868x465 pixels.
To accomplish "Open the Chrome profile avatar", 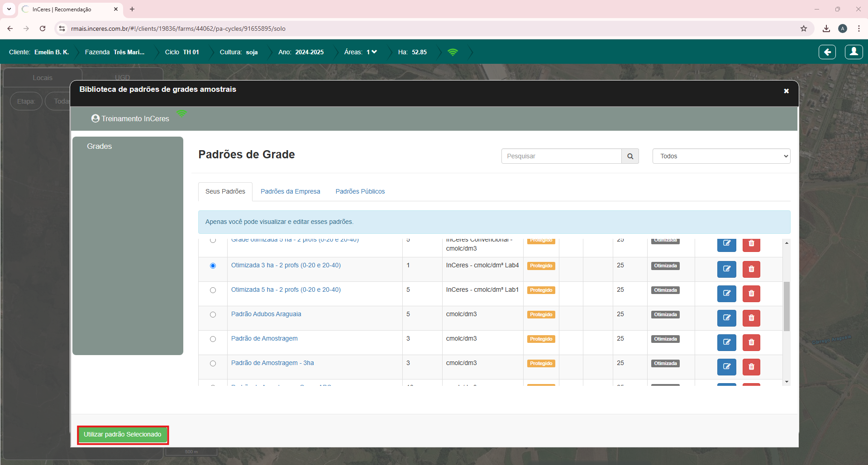I will (842, 28).
